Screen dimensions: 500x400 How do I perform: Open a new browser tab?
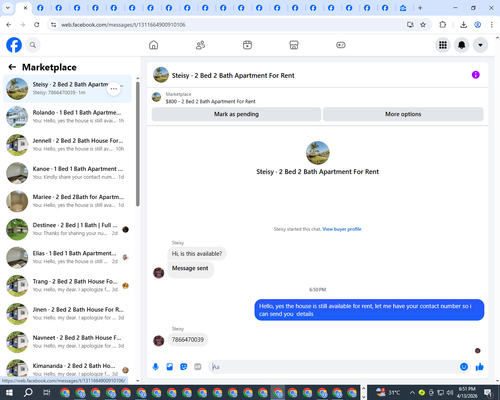[x=420, y=8]
